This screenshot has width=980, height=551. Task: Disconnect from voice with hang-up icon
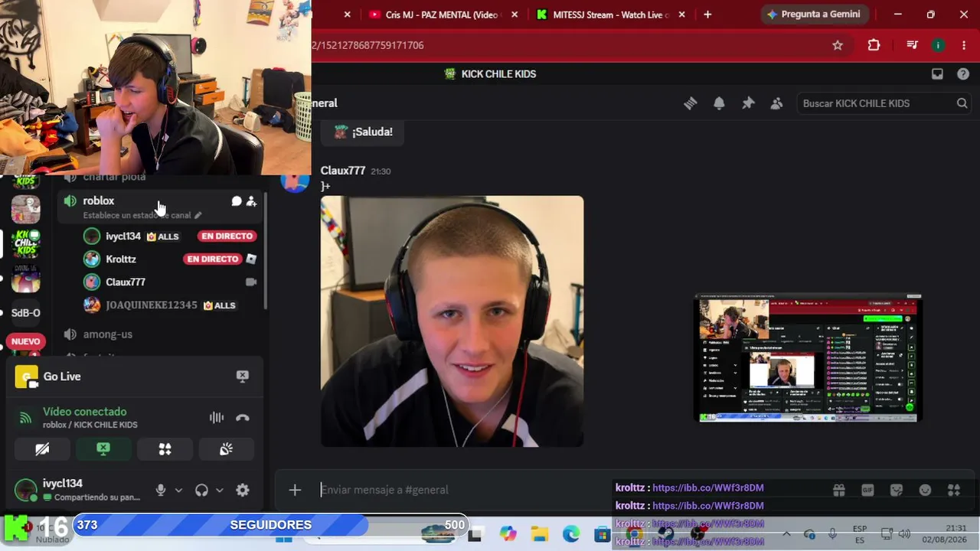(x=243, y=418)
